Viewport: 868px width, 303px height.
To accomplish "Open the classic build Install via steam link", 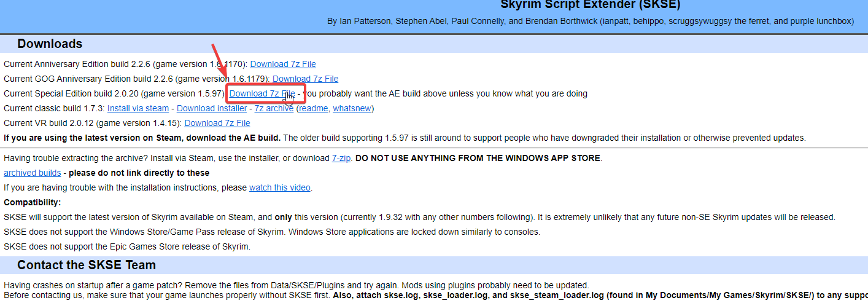I will point(138,108).
